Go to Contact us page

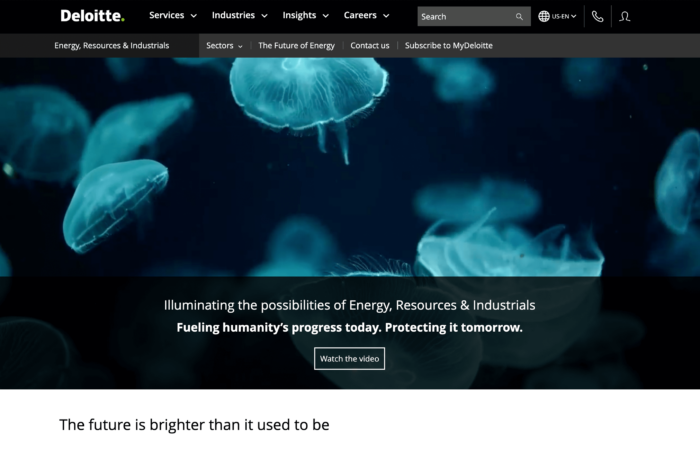tap(370, 46)
